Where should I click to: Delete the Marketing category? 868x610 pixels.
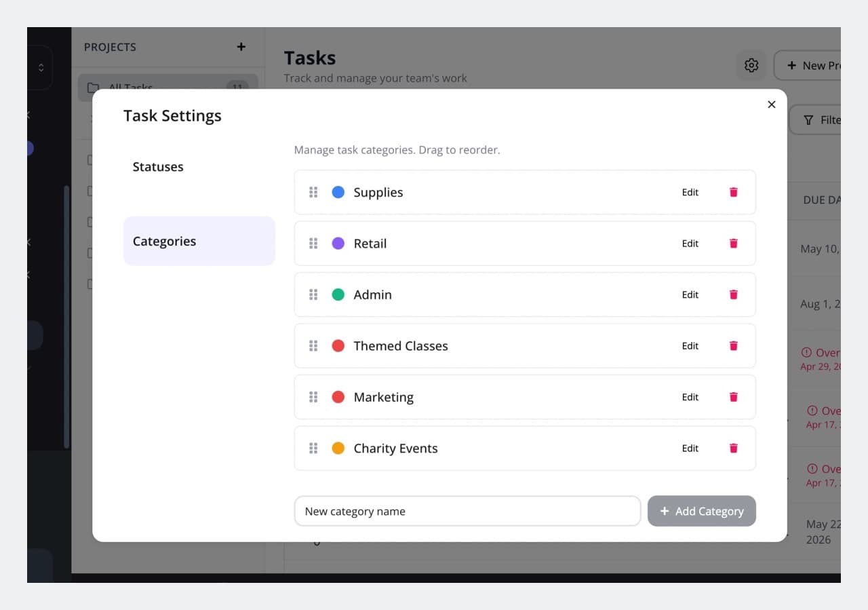(733, 397)
